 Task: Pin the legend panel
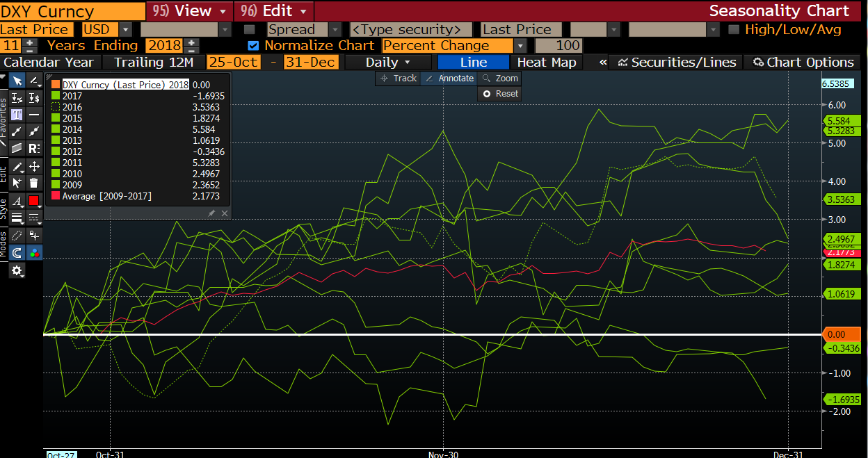point(212,213)
